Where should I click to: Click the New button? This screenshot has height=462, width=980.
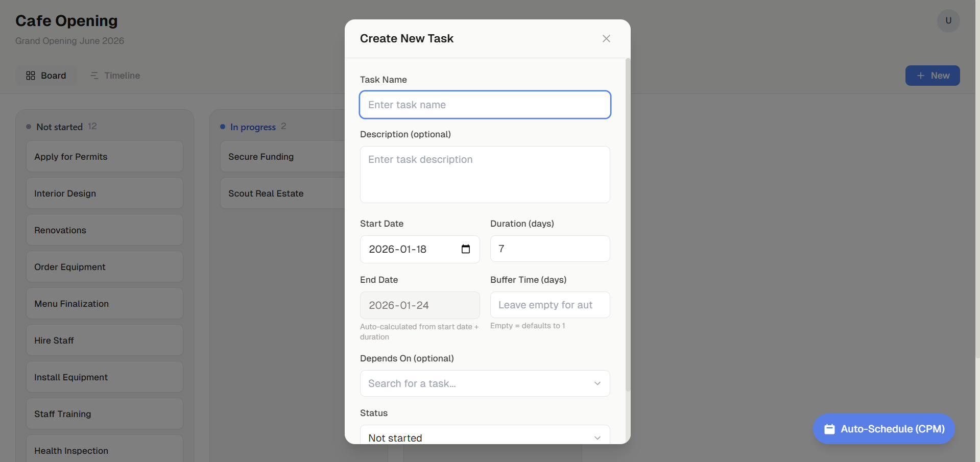pyautogui.click(x=933, y=76)
